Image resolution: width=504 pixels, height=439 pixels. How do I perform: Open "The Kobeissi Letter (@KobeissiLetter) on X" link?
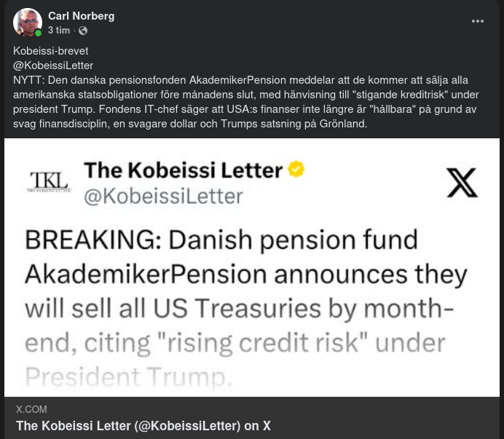[x=143, y=426]
